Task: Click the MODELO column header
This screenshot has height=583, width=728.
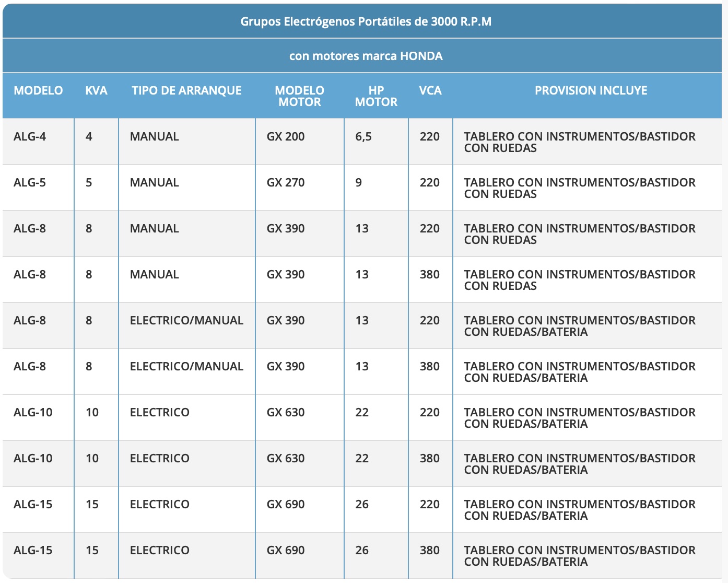Action: 38,90
